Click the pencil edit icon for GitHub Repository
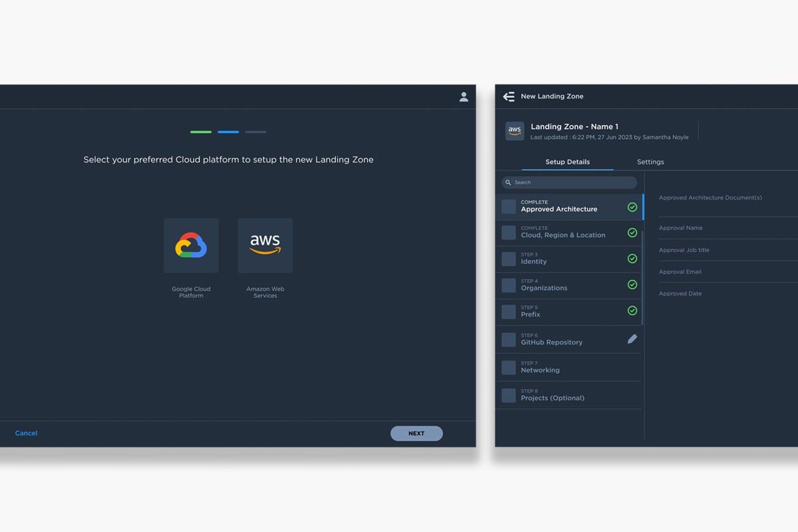This screenshot has height=532, width=798. [x=632, y=339]
